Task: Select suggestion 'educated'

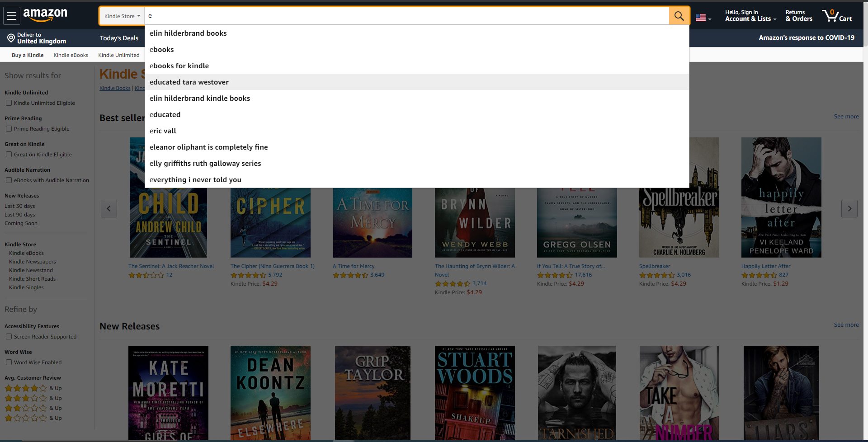Action: (x=417, y=114)
